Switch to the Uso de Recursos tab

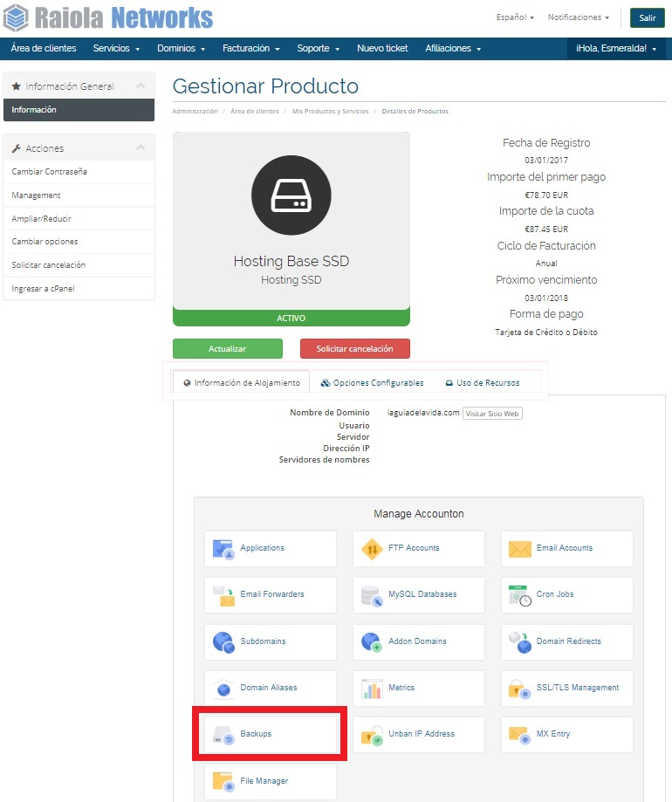click(x=482, y=383)
